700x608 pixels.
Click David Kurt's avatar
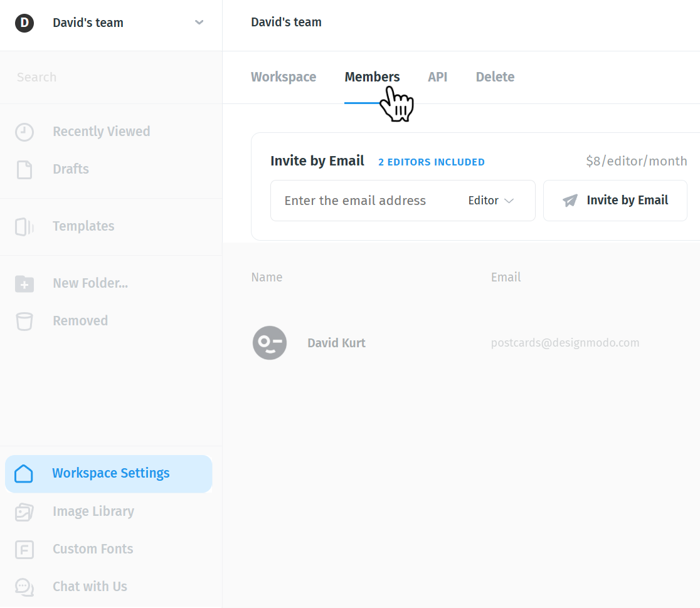(270, 343)
